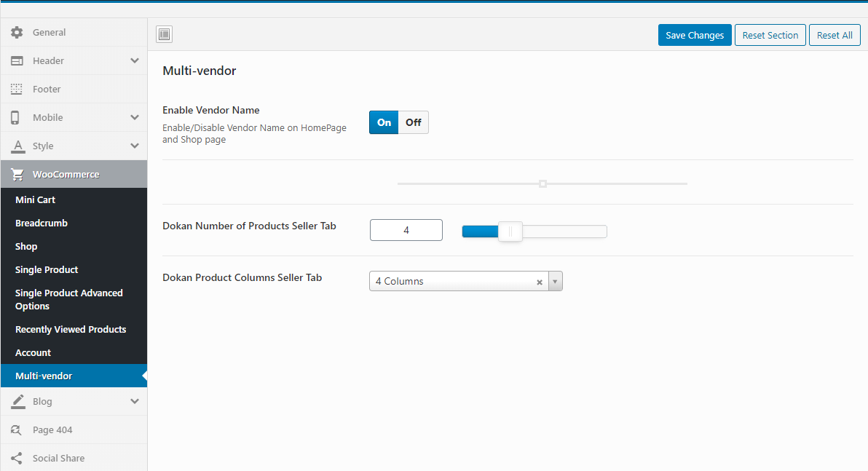Click the Dokan products slider handle

click(510, 231)
